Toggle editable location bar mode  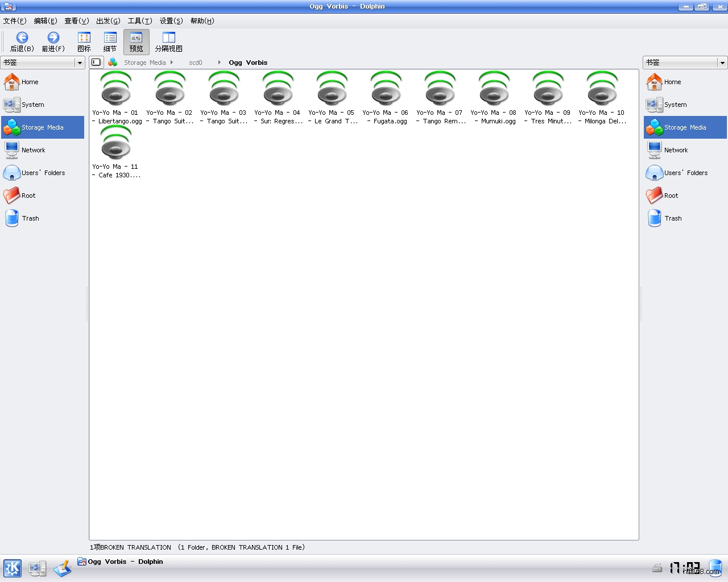click(96, 63)
